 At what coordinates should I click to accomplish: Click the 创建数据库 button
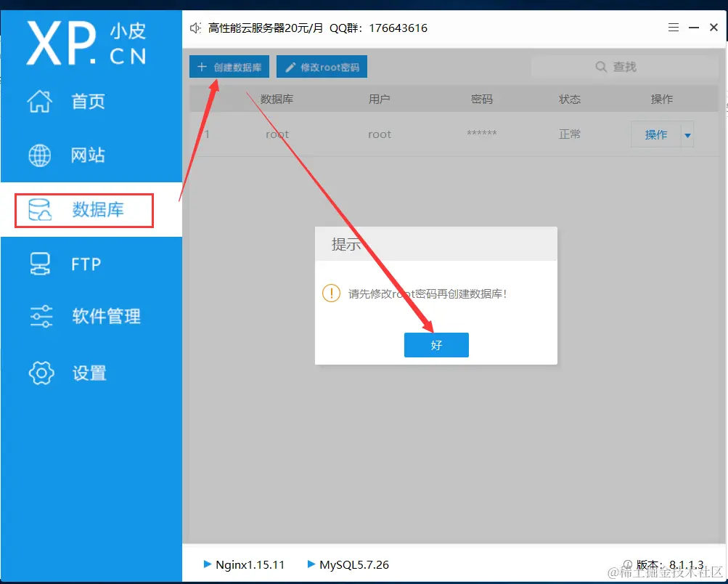point(229,67)
